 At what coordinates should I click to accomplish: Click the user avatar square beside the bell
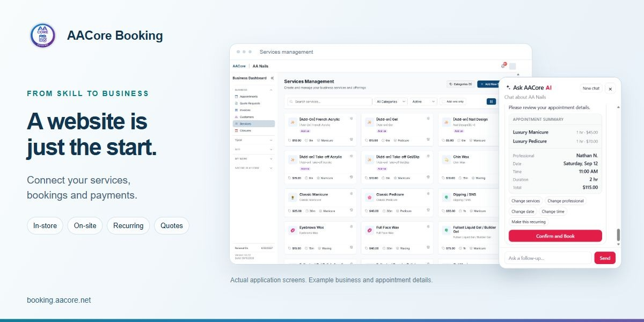click(513, 66)
